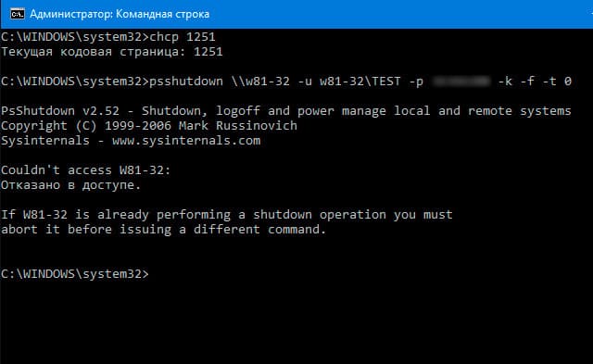Click the '\\w81-32' host argument
The image size is (593, 364).
tap(260, 82)
